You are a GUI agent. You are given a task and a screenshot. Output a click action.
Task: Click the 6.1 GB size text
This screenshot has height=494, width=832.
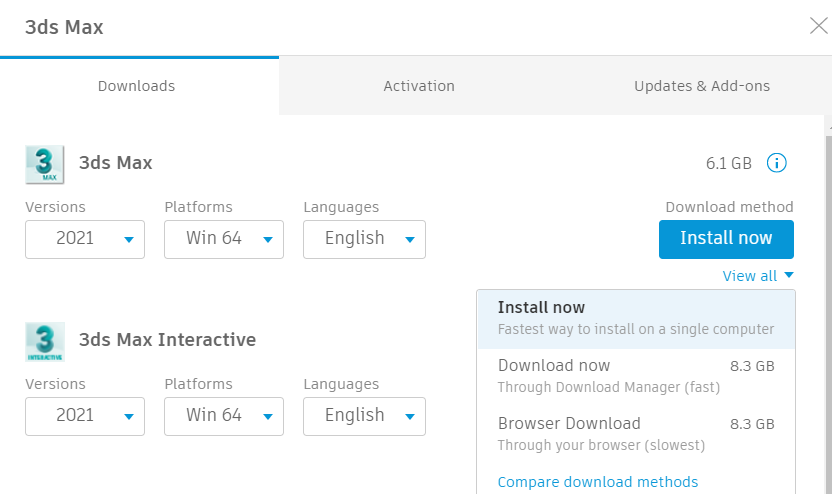tap(729, 163)
